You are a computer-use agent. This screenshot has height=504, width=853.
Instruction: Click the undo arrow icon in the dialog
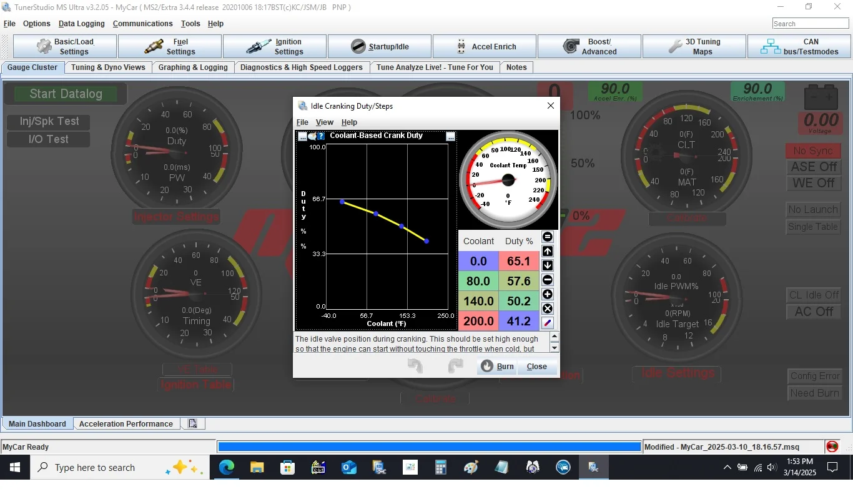415,366
